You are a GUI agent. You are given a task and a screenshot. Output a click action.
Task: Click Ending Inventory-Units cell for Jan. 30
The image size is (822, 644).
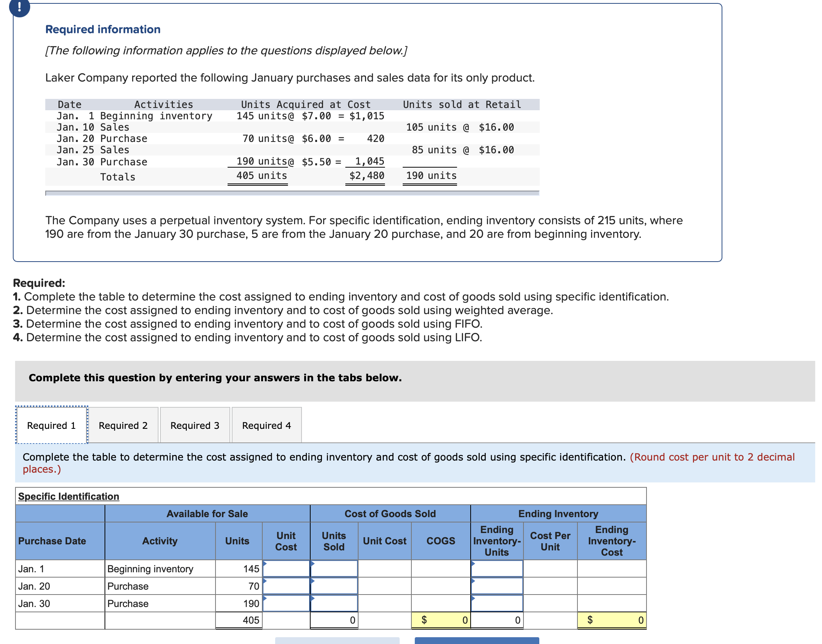pyautogui.click(x=497, y=604)
